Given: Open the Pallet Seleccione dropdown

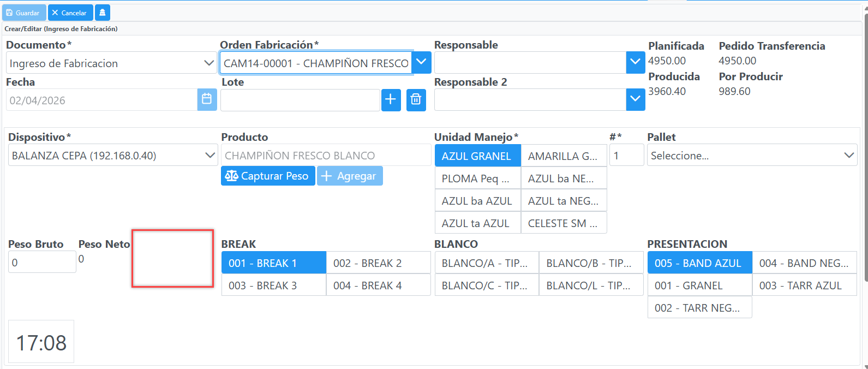Looking at the screenshot, I should [752, 156].
